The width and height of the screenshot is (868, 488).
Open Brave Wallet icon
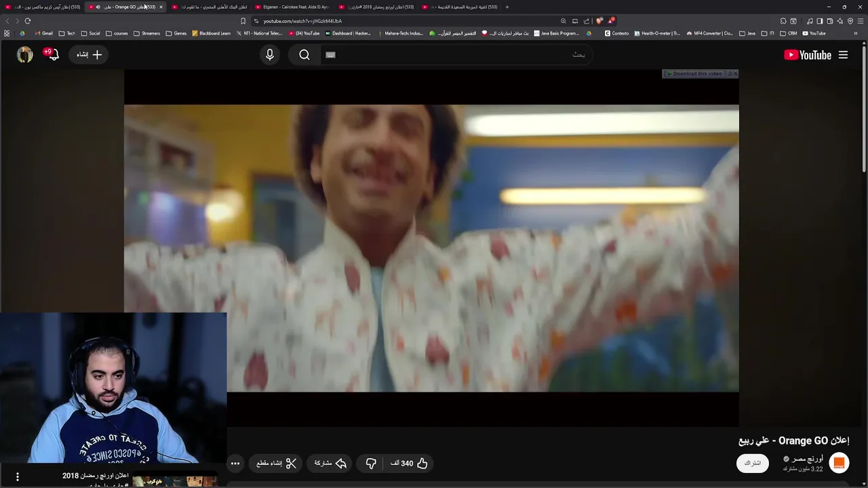point(830,21)
